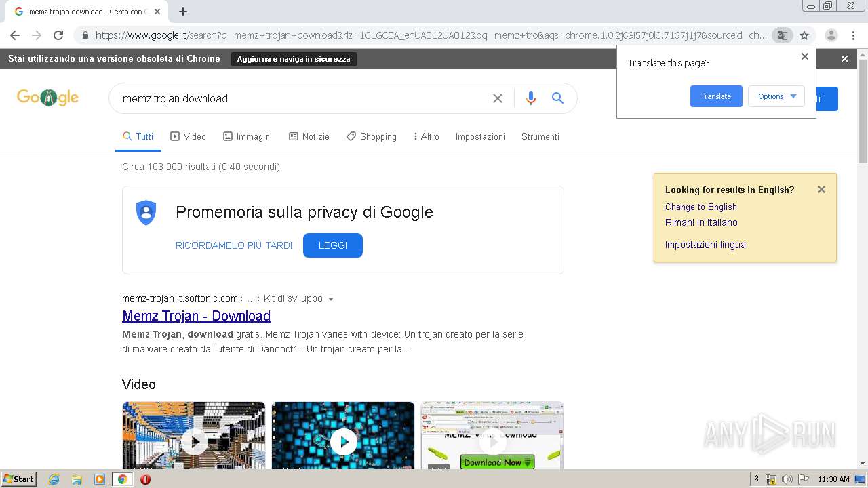Screen dimensions: 868x488
Task: Open Internet Explorer from the taskbar
Action: point(54,479)
